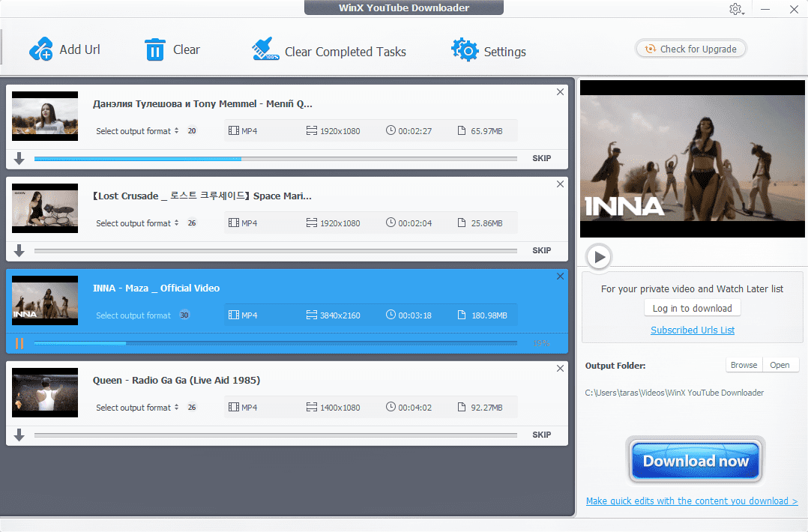Click progress bar of INNA - Maza download

coord(276,343)
